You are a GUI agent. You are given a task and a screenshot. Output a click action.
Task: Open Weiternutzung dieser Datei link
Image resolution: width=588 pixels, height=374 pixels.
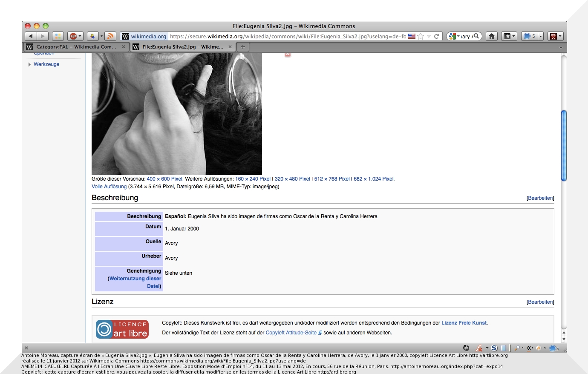pyautogui.click(x=135, y=282)
